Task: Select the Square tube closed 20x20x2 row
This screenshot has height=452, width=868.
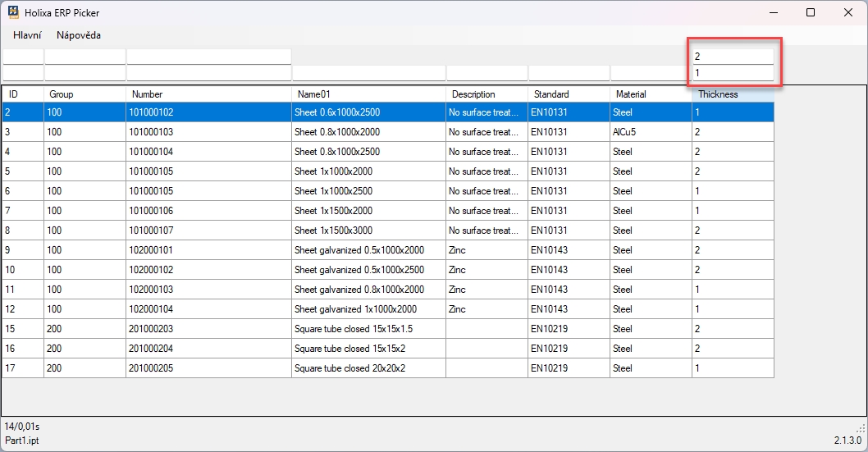Action: tap(368, 368)
